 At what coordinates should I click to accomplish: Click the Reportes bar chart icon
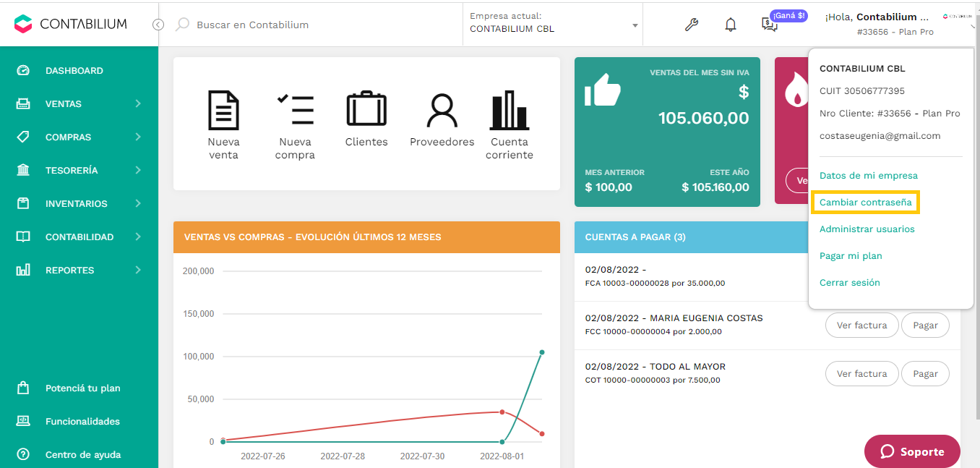23,270
